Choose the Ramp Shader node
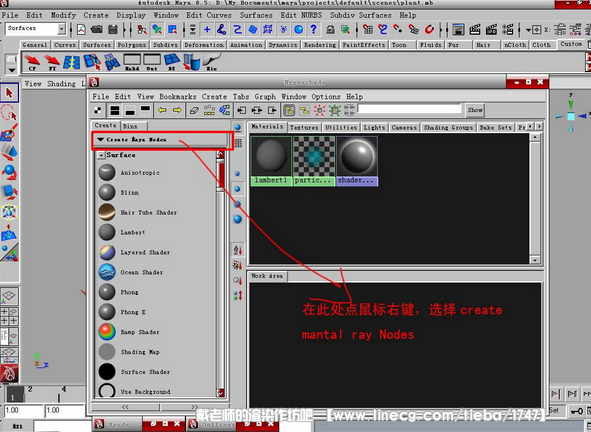The image size is (591, 432). tap(129, 332)
